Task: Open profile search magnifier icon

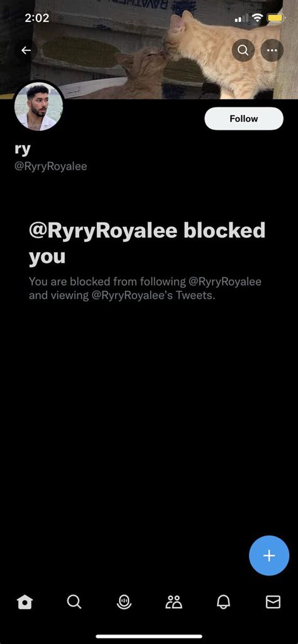Action: 243,50
